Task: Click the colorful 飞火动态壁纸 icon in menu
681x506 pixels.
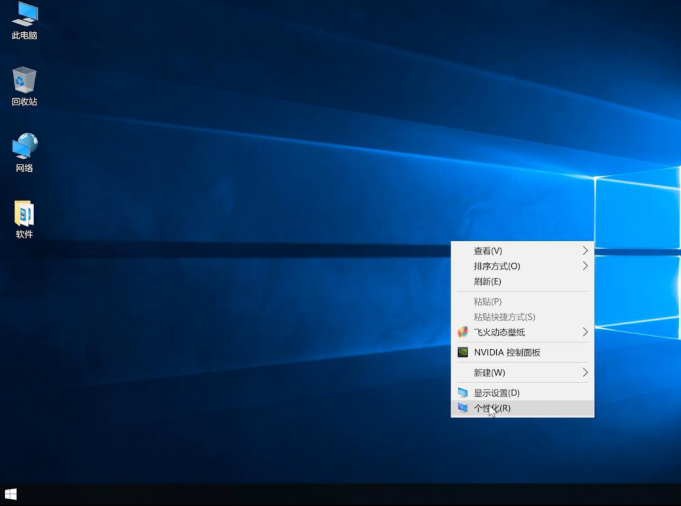Action: (x=463, y=332)
